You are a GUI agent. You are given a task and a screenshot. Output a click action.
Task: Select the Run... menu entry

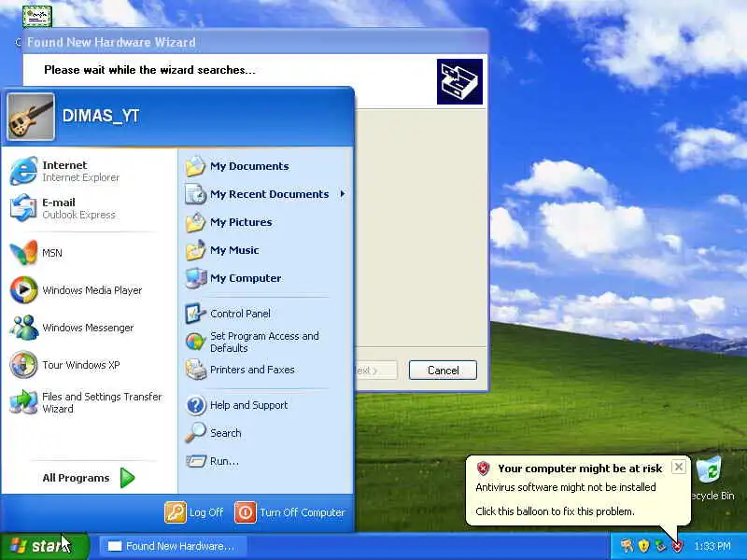[266, 461]
